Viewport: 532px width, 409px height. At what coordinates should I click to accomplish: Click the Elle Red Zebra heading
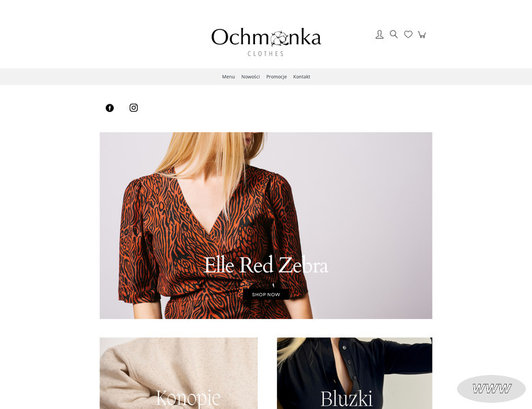tap(266, 265)
